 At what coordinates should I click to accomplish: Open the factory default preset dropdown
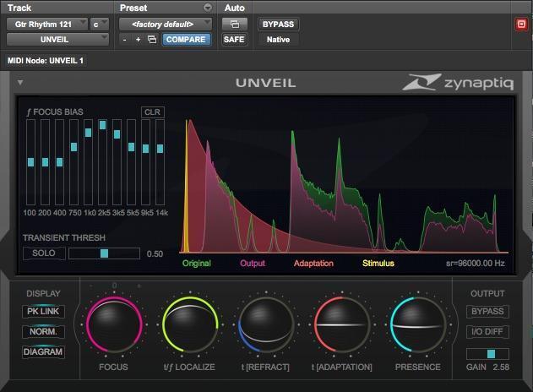click(x=166, y=24)
